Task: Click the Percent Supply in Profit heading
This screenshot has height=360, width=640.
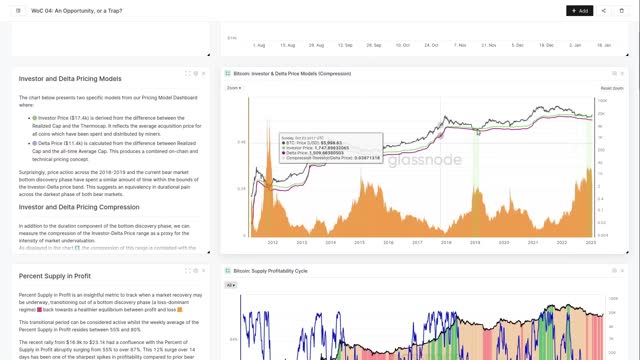Action: (55, 276)
